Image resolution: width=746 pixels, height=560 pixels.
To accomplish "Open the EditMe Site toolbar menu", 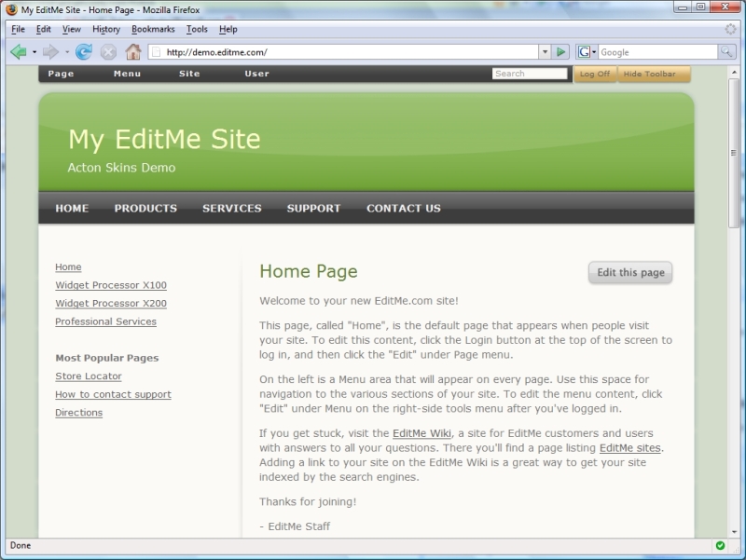I will pos(189,74).
